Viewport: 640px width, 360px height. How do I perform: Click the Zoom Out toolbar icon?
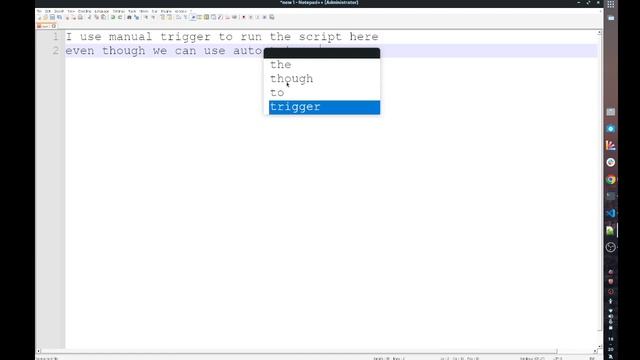click(153, 17)
